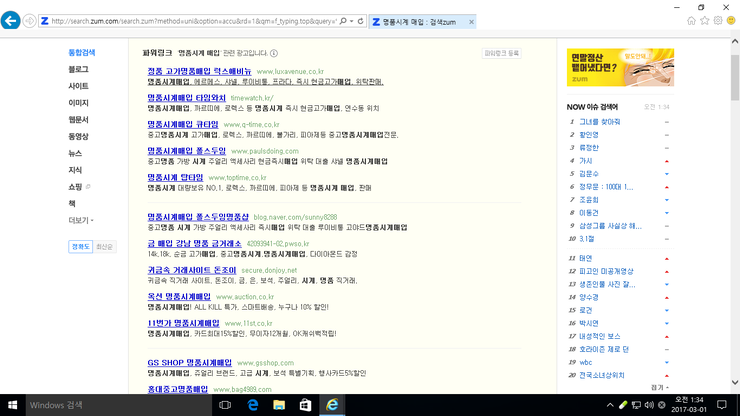Click the pen icon in system tray
The image size is (740, 416).
coord(623,405)
